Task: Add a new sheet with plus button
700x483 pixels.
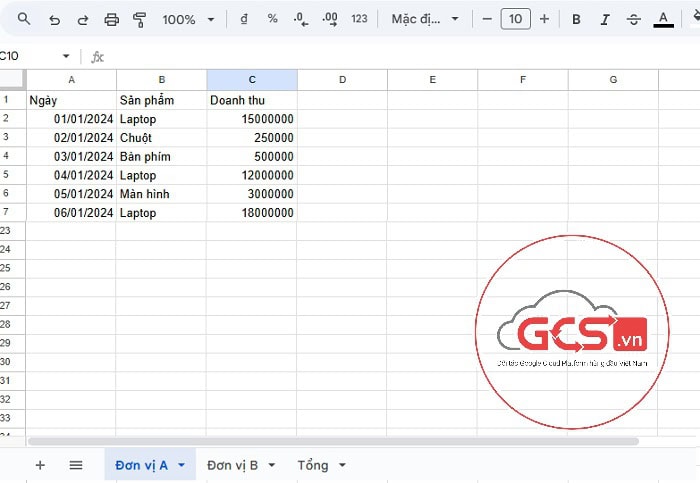Action: pyautogui.click(x=40, y=465)
